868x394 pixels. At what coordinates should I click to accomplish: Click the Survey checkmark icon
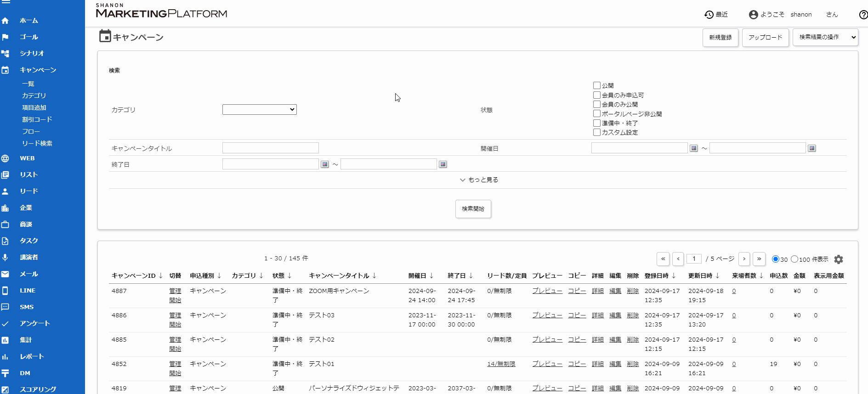[x=5, y=324]
